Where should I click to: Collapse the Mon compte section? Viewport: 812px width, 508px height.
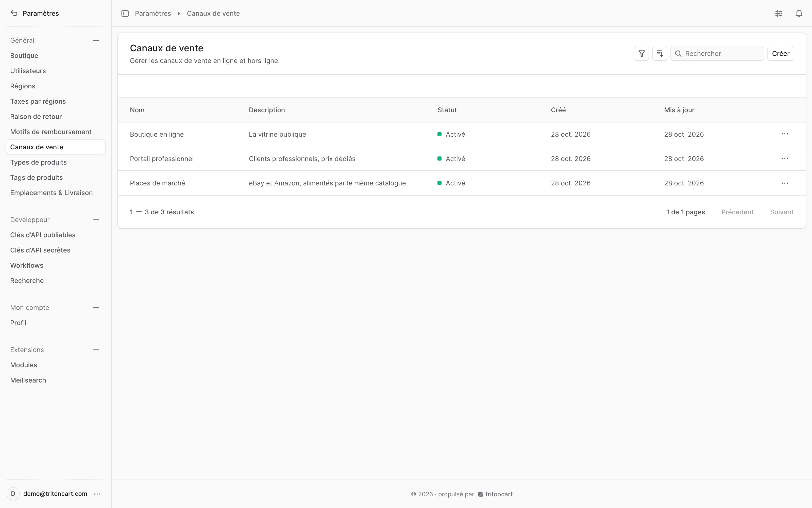pos(96,308)
